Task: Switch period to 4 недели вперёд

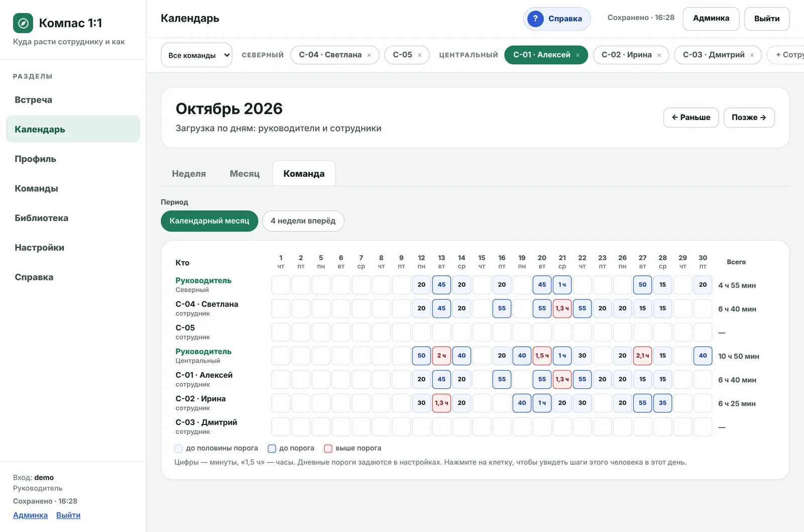Action: point(303,221)
